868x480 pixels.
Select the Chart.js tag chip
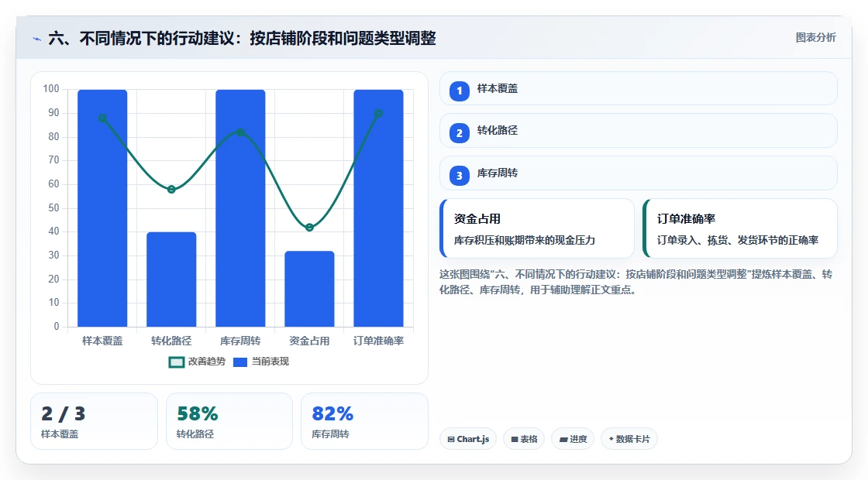[x=468, y=439]
